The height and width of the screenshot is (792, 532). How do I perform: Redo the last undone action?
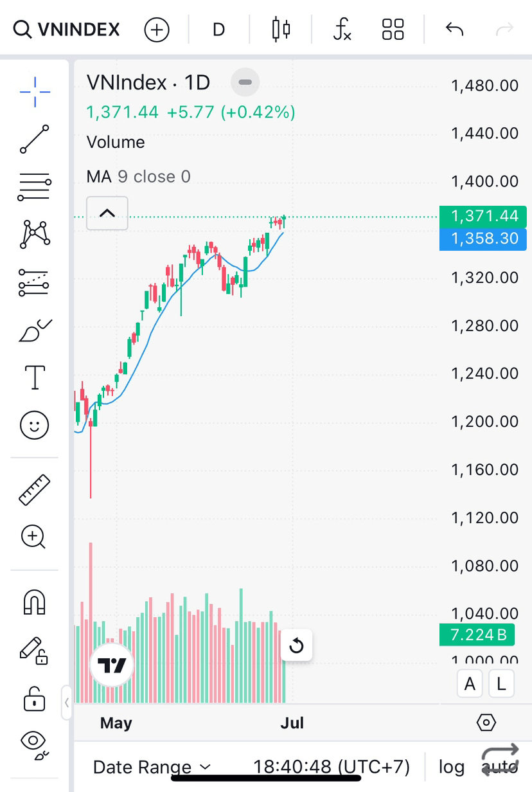click(506, 30)
